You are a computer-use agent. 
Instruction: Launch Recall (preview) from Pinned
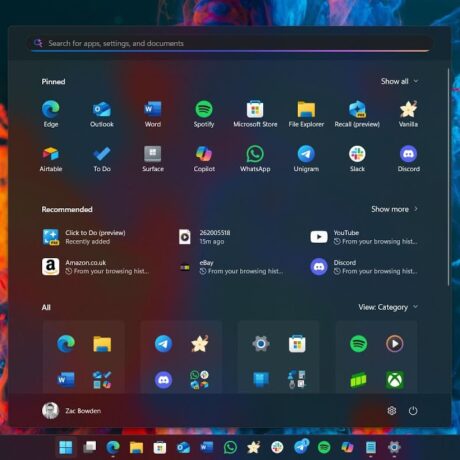(357, 114)
